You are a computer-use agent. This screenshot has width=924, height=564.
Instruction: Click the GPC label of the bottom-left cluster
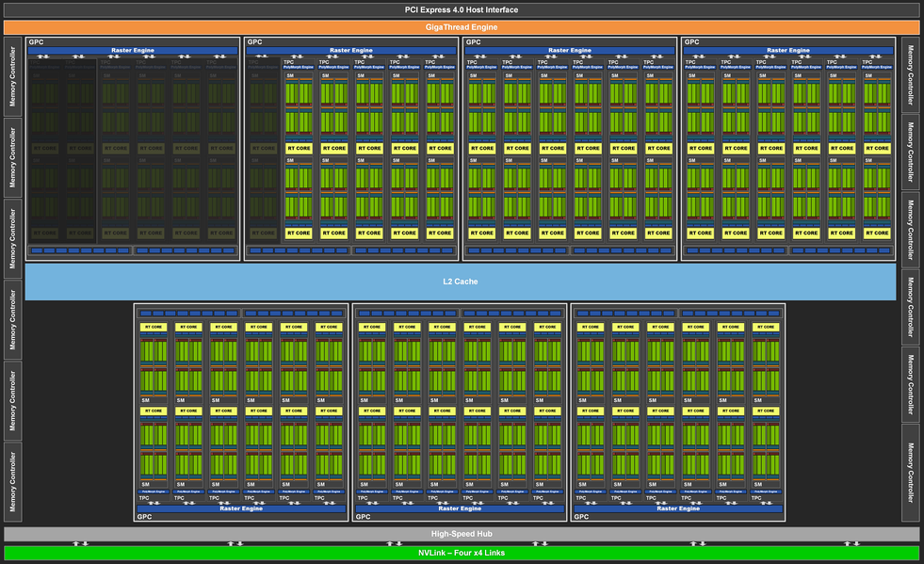(x=145, y=517)
